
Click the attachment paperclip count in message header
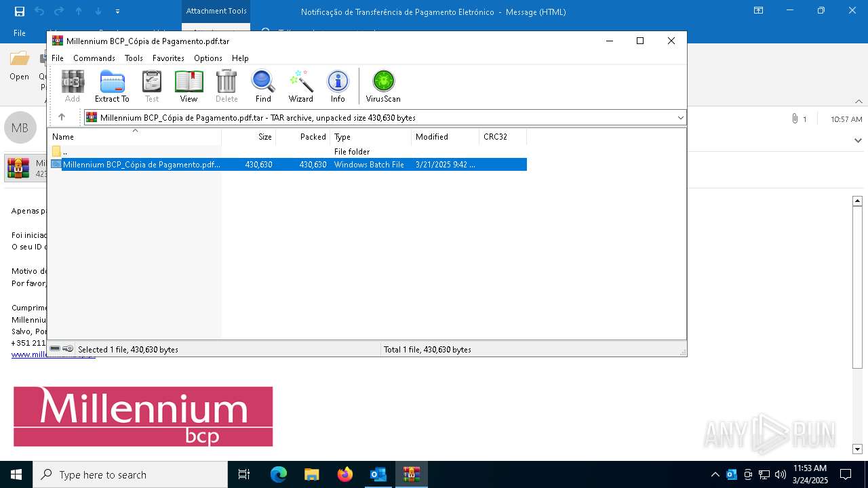799,119
